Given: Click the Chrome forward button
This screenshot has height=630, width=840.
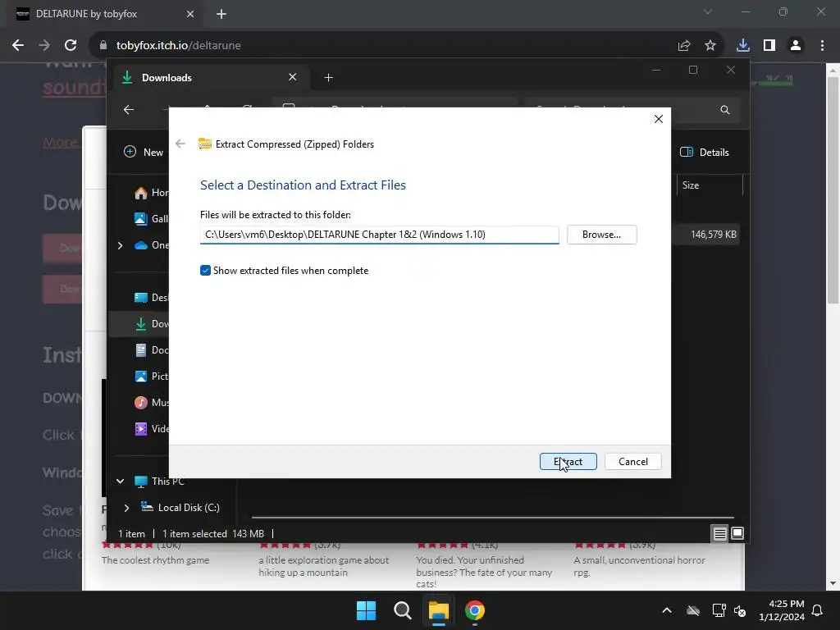Looking at the screenshot, I should 44,46.
